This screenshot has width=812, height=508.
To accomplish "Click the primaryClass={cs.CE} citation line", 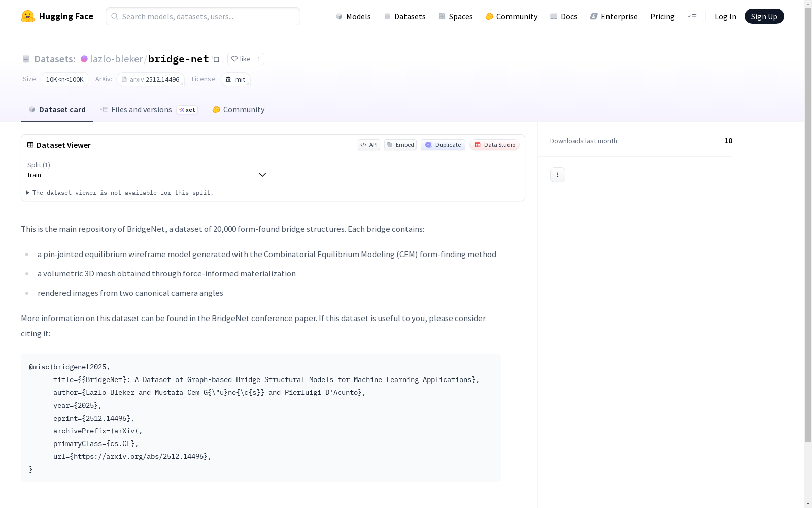I will click(x=96, y=443).
